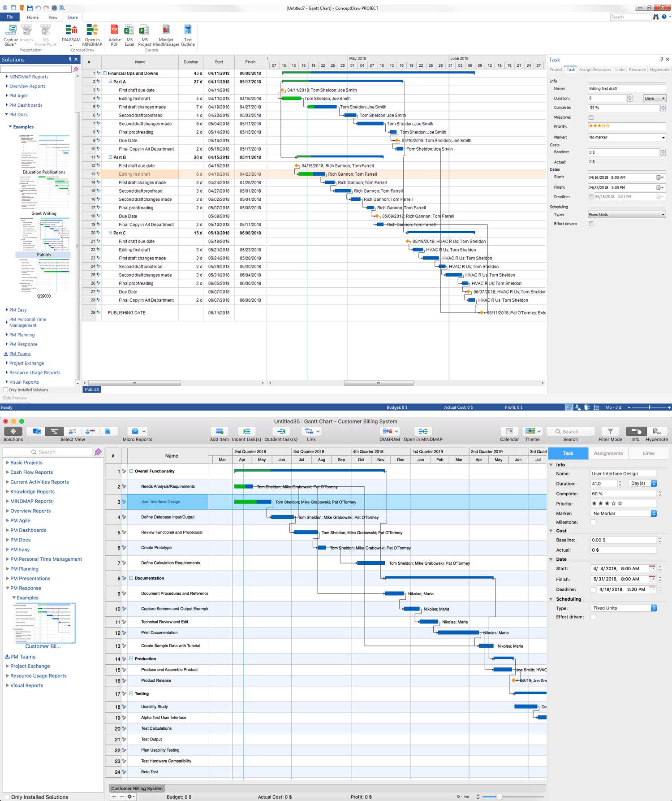Image resolution: width=672 pixels, height=801 pixels.
Task: Toggle the Milestone checkbox in Windows Task panel
Action: coord(591,117)
